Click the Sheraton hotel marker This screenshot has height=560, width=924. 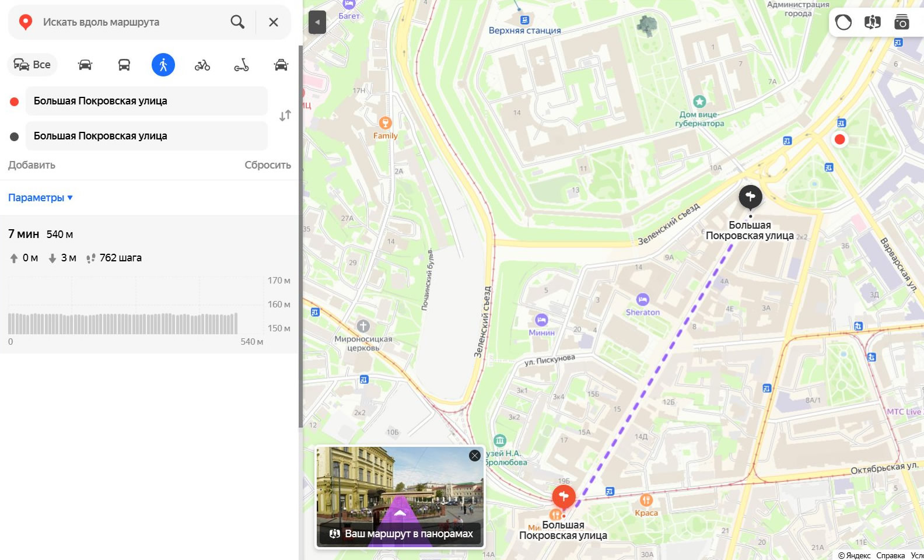[642, 299]
